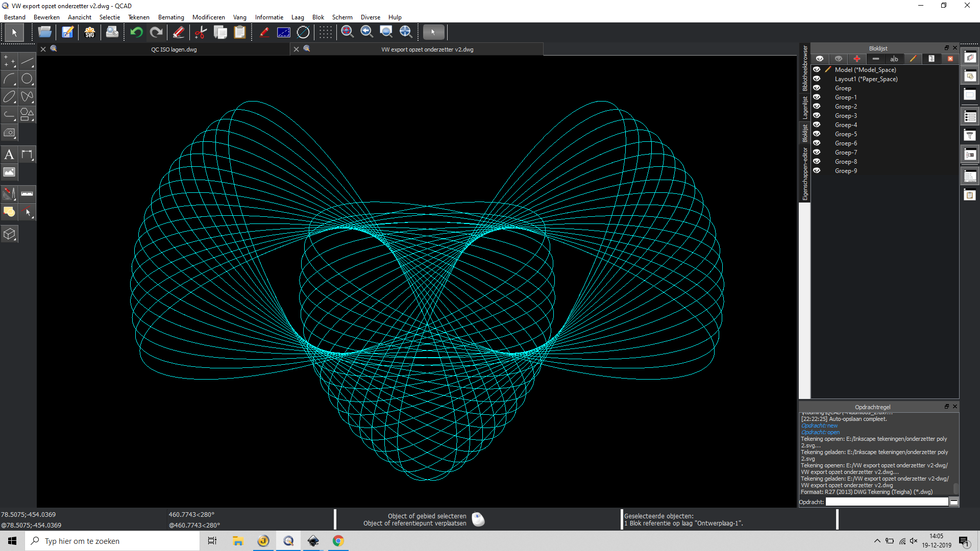The width and height of the screenshot is (980, 551).
Task: Select the Circle drawing tool
Action: click(27, 79)
